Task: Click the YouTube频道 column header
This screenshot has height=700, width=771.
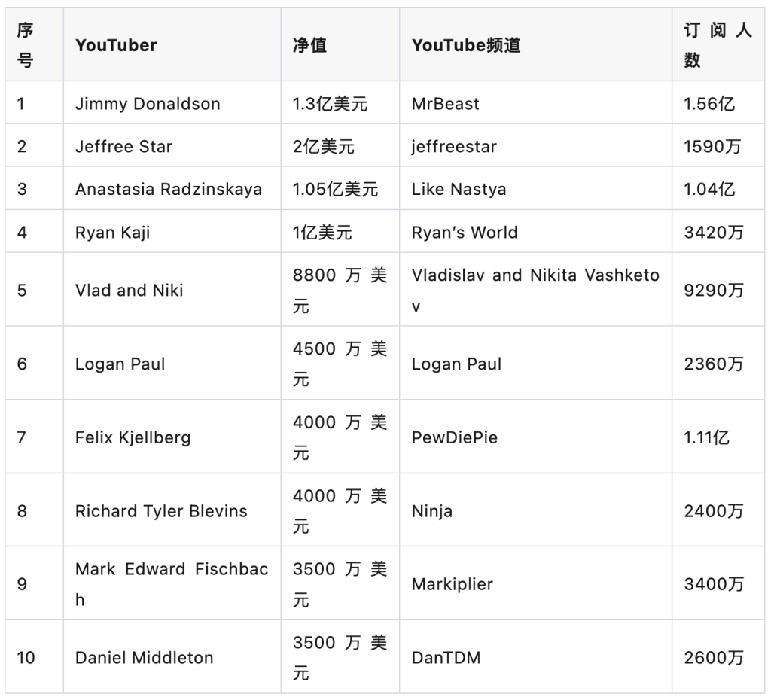Action: 535,44
